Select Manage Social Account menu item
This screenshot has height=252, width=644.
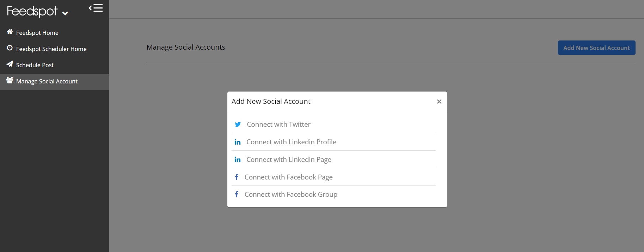[x=54, y=82]
